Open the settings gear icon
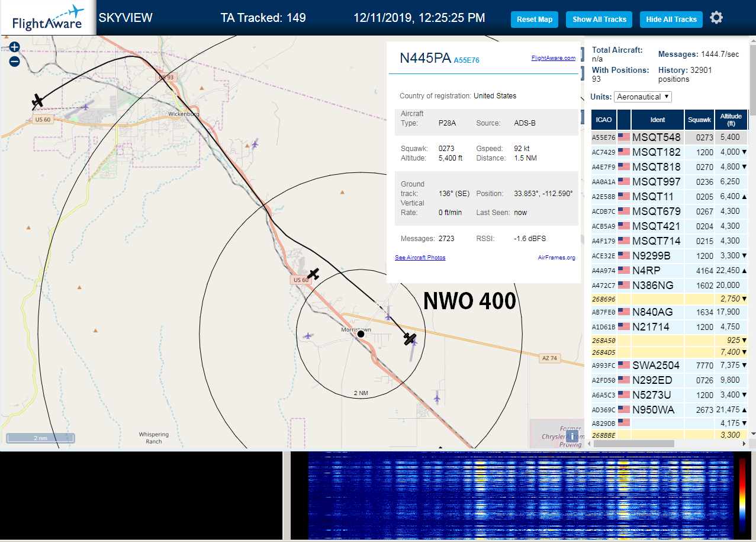This screenshot has height=542, width=756. click(716, 18)
